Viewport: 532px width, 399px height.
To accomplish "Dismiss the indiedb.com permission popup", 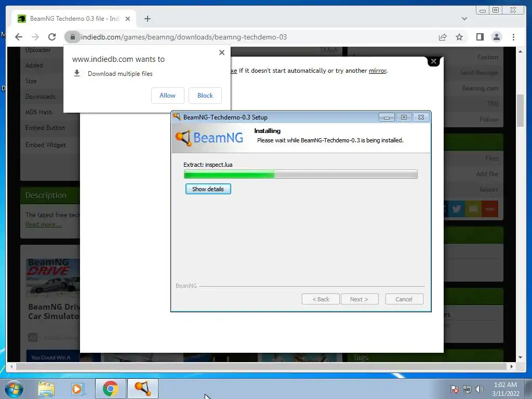I will 221,52.
